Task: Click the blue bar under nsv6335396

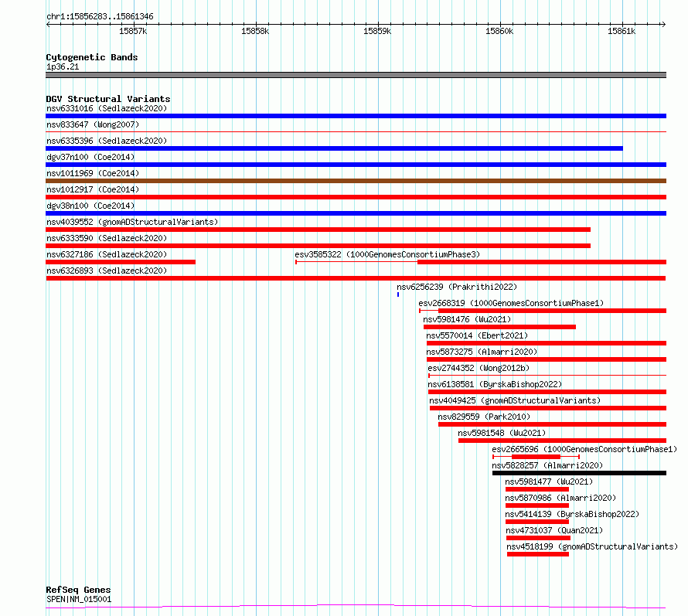Action: (x=335, y=148)
